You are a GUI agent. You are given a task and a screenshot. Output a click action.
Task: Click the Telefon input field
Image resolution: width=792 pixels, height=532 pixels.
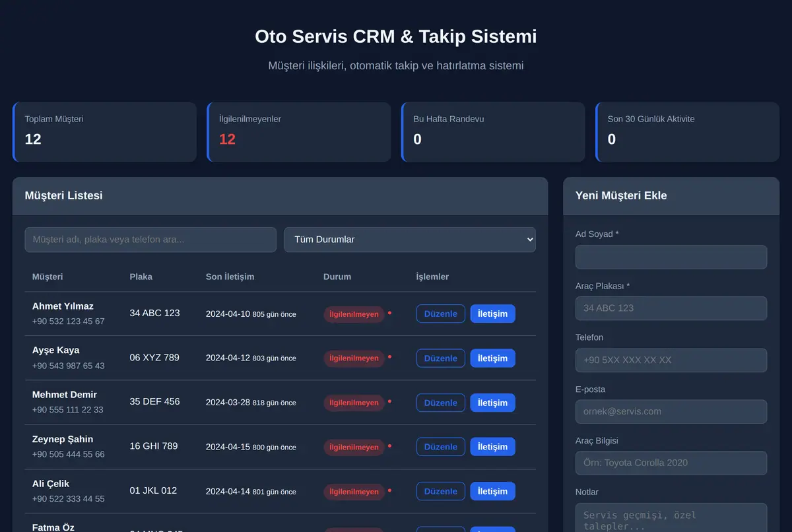tap(671, 360)
